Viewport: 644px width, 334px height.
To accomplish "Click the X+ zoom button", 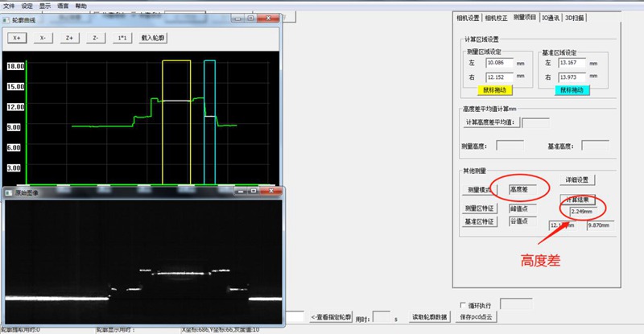I will tap(17, 37).
